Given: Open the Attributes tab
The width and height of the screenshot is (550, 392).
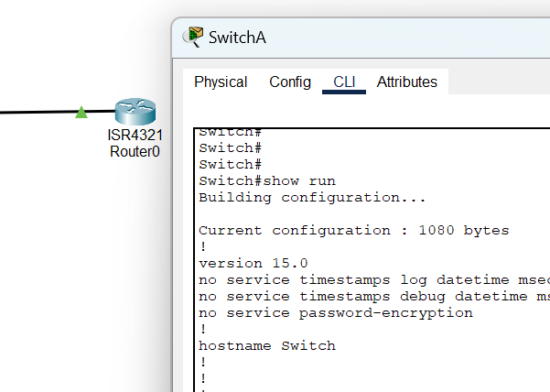Looking at the screenshot, I should 407,82.
